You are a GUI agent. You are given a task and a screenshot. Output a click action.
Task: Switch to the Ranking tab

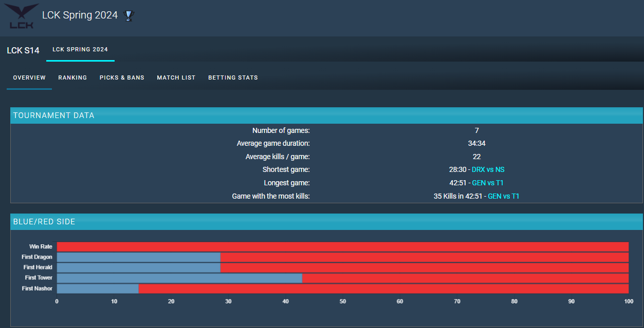[72, 78]
